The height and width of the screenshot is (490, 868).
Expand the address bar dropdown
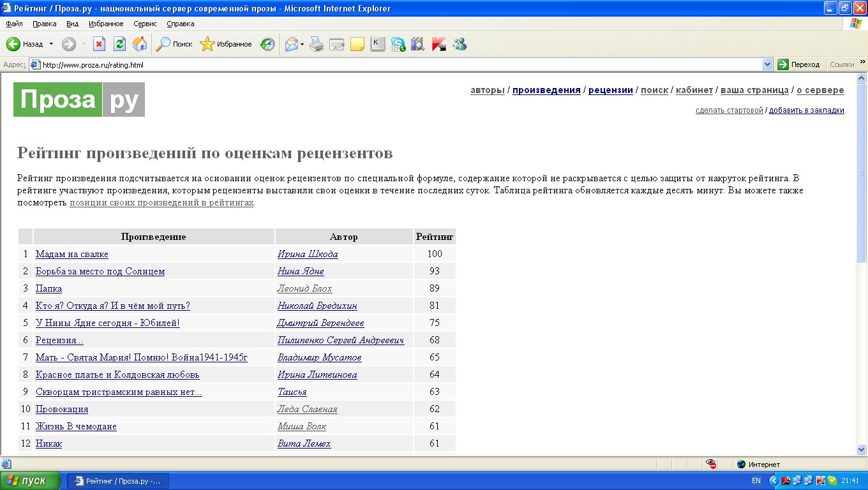click(768, 64)
